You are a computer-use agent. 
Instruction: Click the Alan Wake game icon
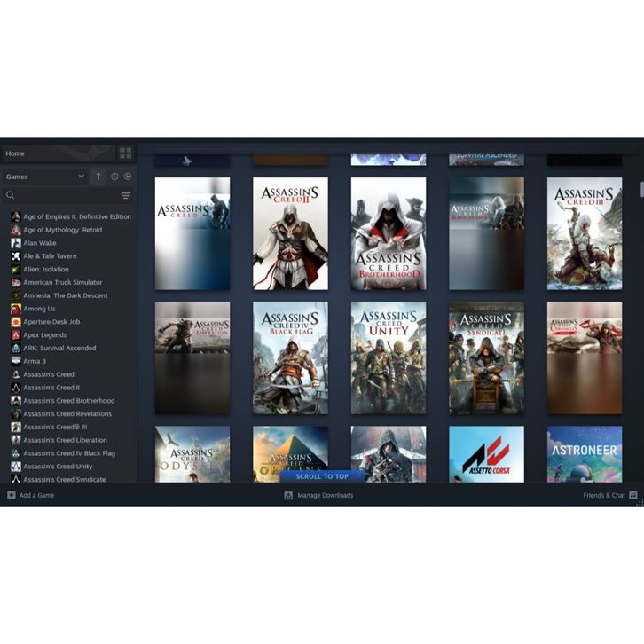[16, 243]
